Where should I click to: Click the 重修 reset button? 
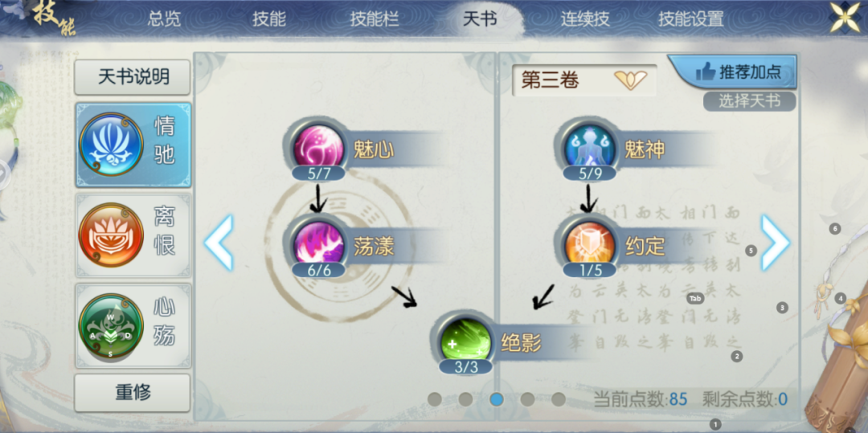pos(133,393)
